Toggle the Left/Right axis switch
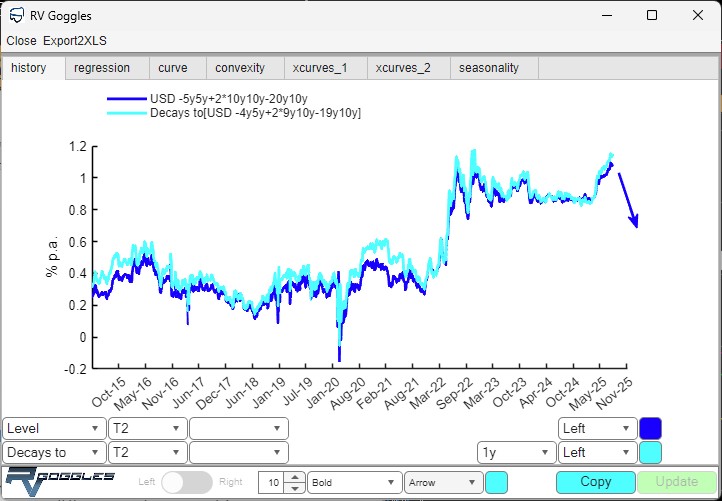722x501 pixels. point(187,483)
